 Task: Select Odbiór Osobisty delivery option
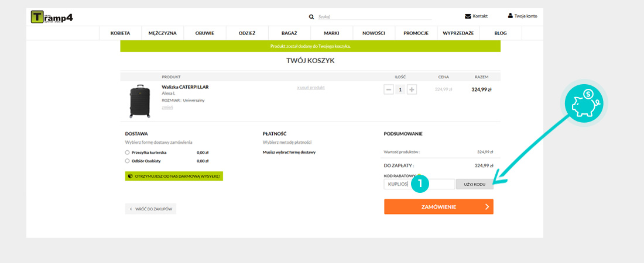pyautogui.click(x=127, y=160)
